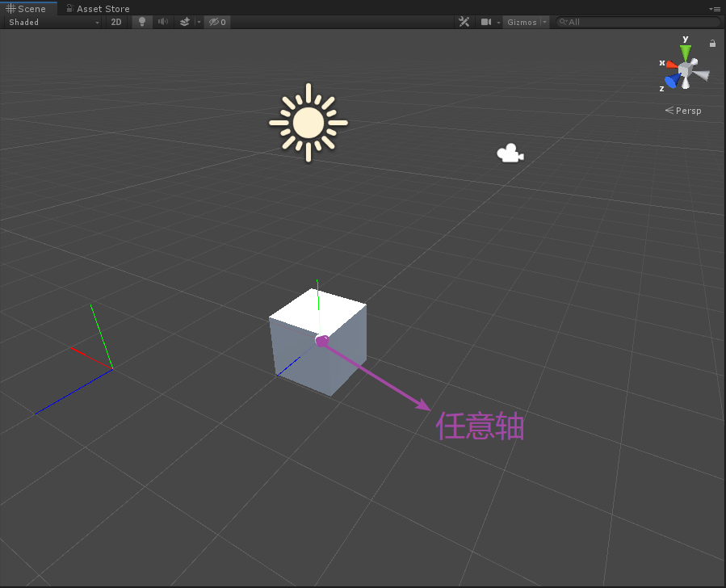The height and width of the screenshot is (588, 726).
Task: Click the red X axis cone
Action: pyautogui.click(x=671, y=65)
